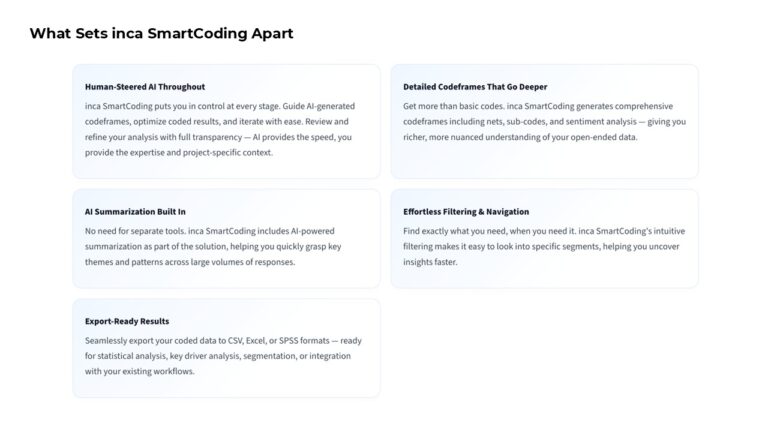Image resolution: width=768 pixels, height=432 pixels.
Task: Select the Human-Steered AI Throughout card title
Action: 145,87
